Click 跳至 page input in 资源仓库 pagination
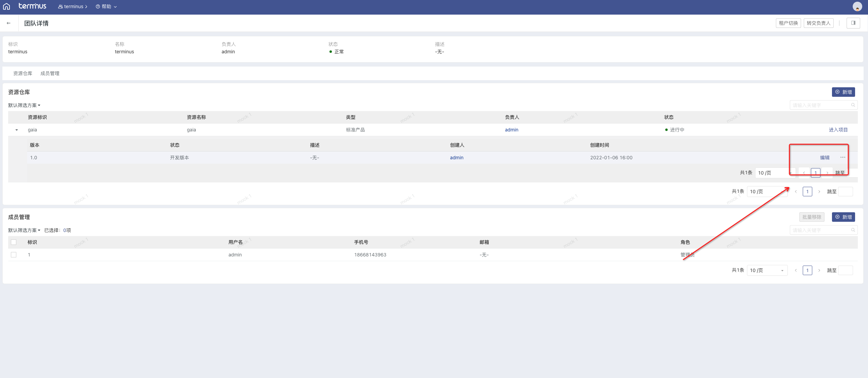This screenshot has width=868, height=378. (846, 192)
